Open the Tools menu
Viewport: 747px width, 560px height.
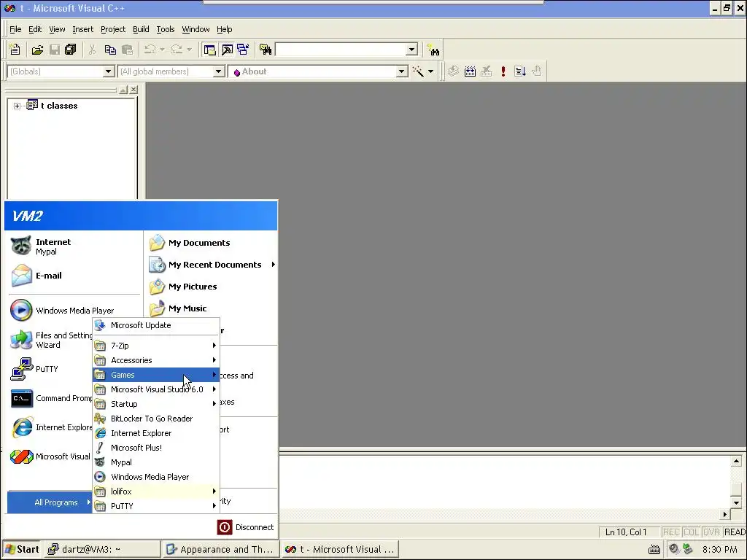(166, 29)
